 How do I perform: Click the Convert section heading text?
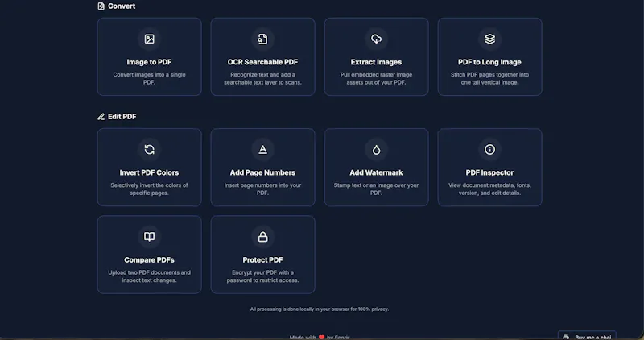tap(122, 6)
